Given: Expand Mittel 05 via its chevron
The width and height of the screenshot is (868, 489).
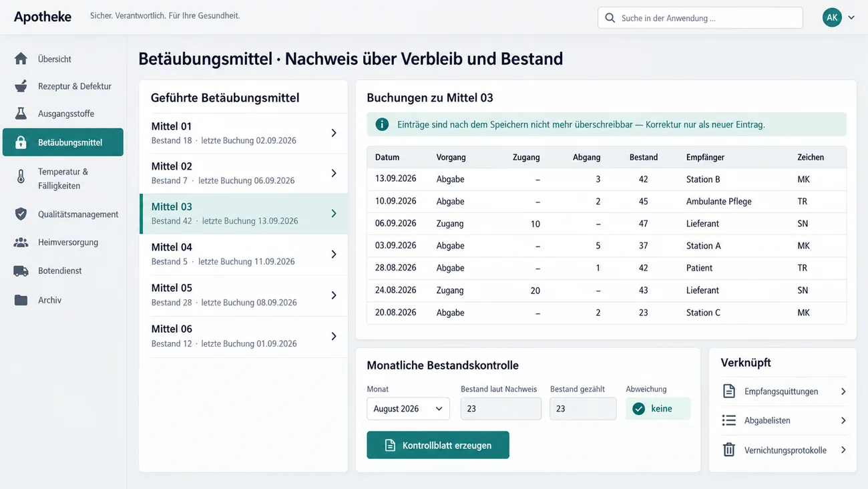Looking at the screenshot, I should click(334, 295).
